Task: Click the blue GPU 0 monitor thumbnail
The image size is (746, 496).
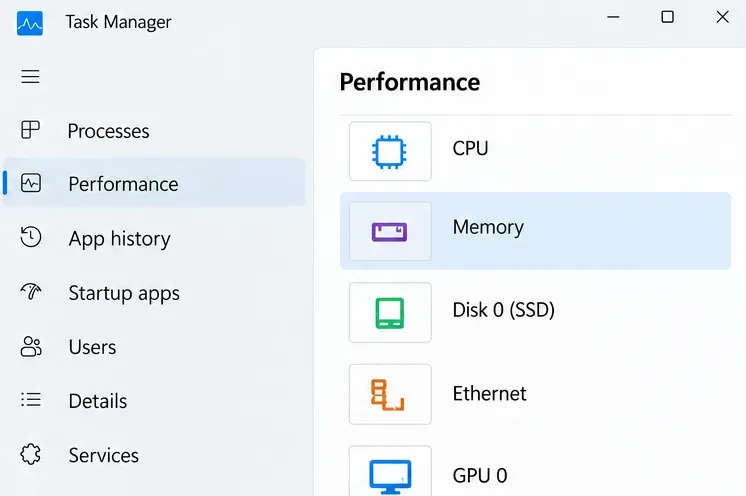Action: pos(390,471)
